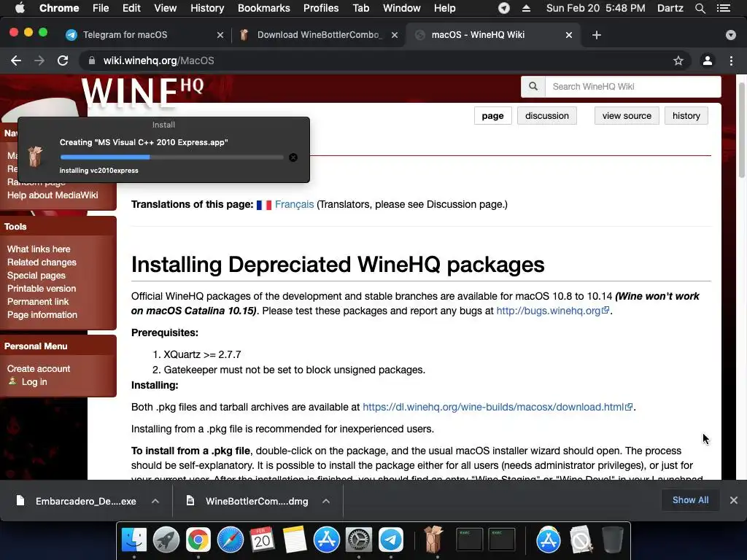Open the View menu in menu bar
Image resolution: width=747 pixels, height=560 pixels.
[x=166, y=8]
